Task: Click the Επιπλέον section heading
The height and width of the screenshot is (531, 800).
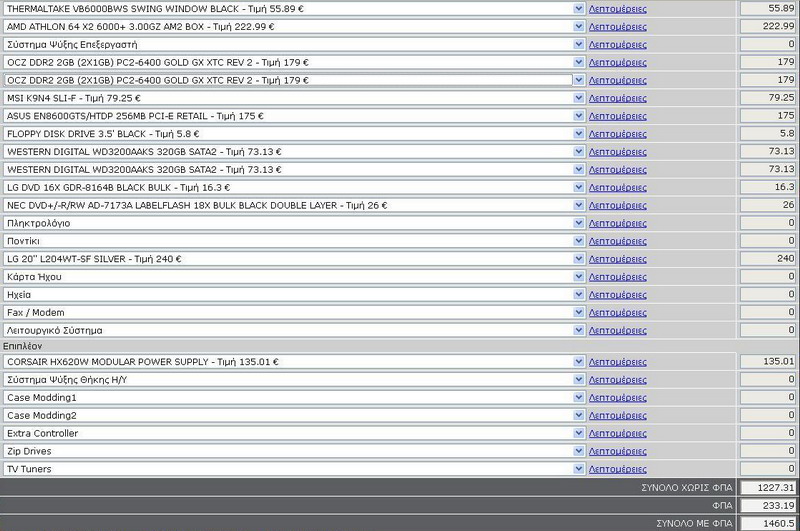Action: click(x=22, y=346)
